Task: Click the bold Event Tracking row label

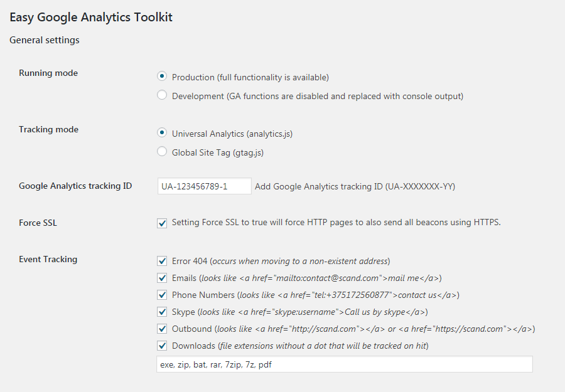Action: point(48,259)
